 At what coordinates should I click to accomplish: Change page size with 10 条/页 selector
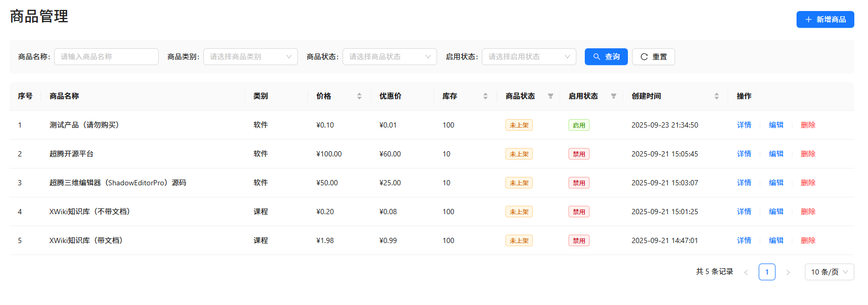click(829, 272)
